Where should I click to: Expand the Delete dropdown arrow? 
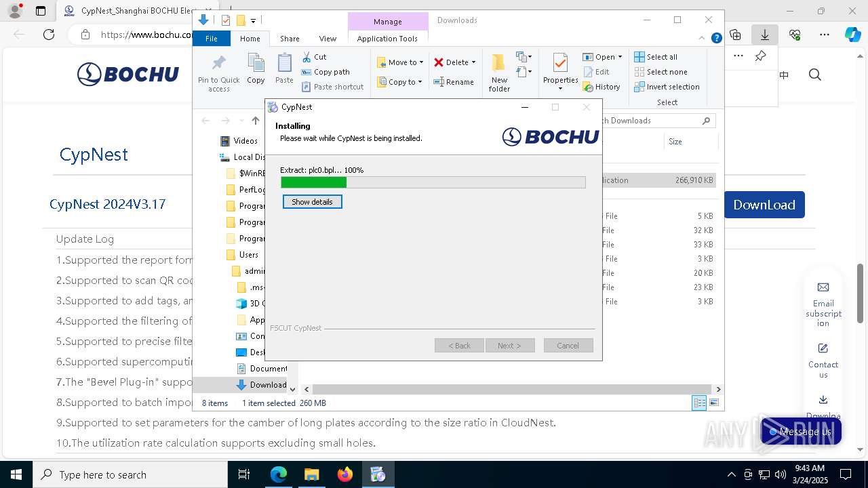coord(473,62)
